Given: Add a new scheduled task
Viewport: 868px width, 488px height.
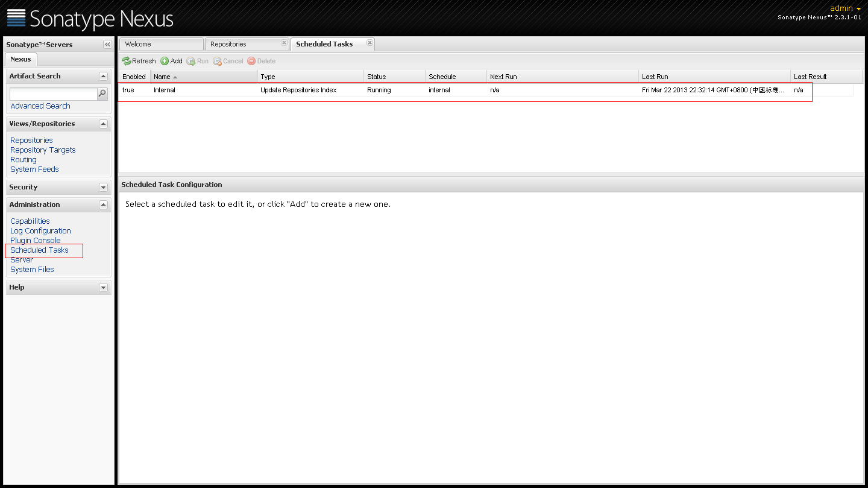Looking at the screenshot, I should coord(171,61).
